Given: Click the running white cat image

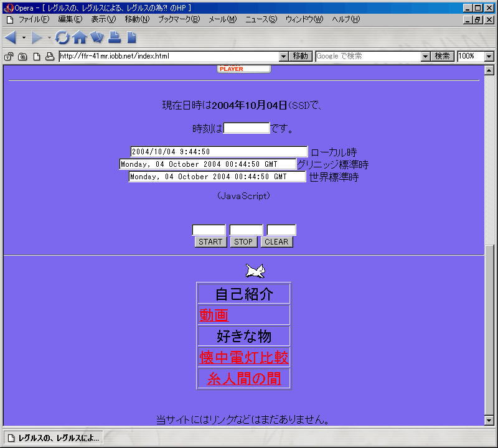Looking at the screenshot, I should click(x=255, y=271).
